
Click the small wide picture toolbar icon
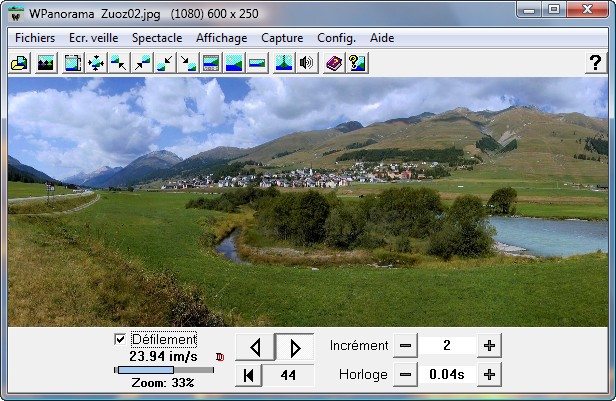click(257, 63)
